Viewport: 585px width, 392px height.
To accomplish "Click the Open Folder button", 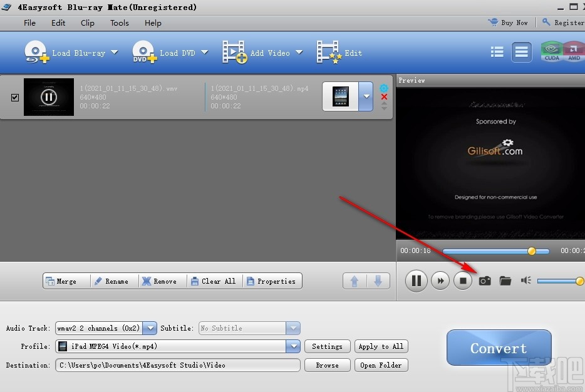I will [x=381, y=365].
